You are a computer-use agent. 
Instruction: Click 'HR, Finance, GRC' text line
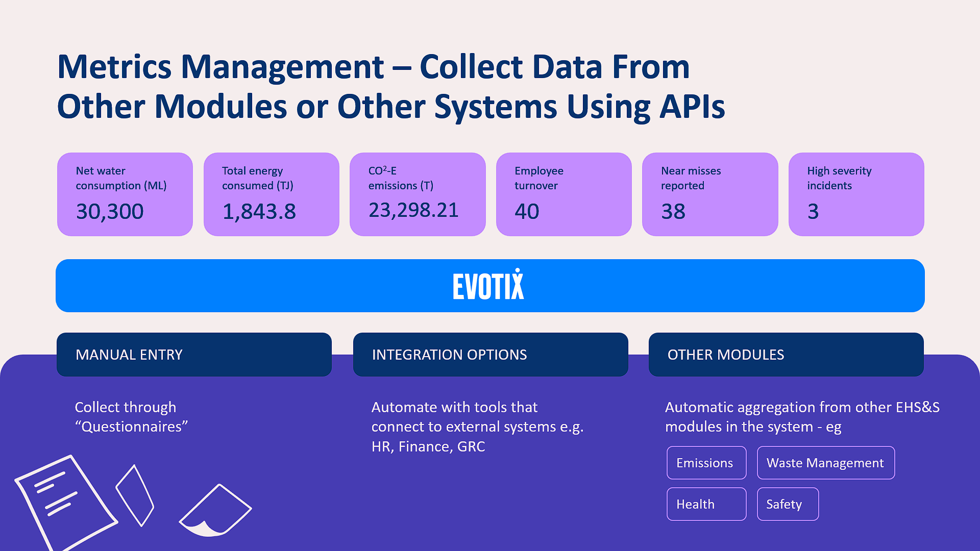428,447
